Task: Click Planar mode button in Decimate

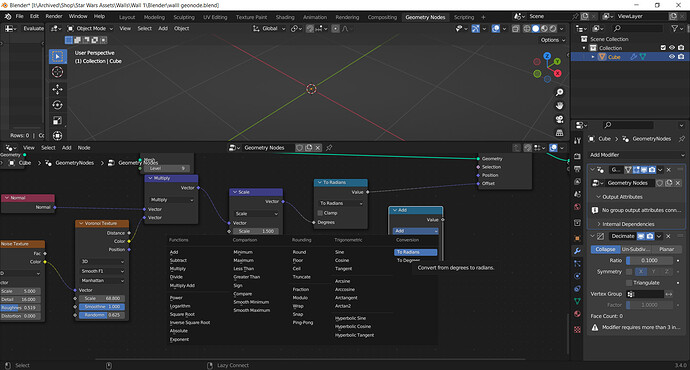Action: click(666, 249)
